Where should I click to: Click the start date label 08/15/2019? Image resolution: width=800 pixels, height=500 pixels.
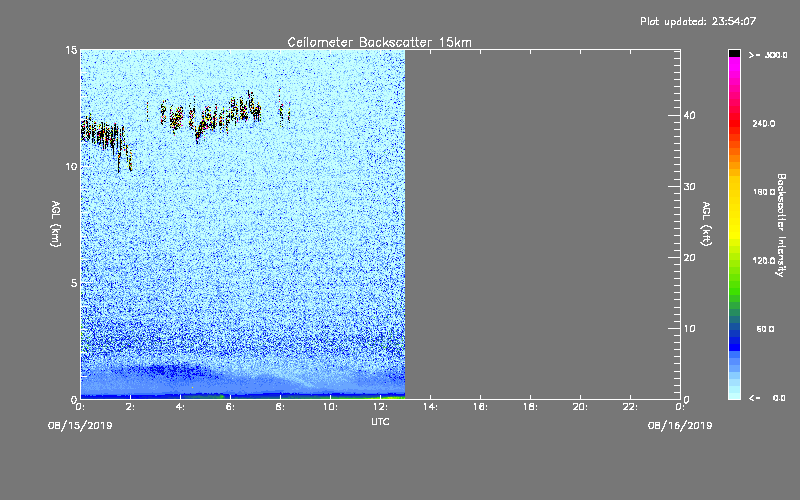click(x=80, y=426)
